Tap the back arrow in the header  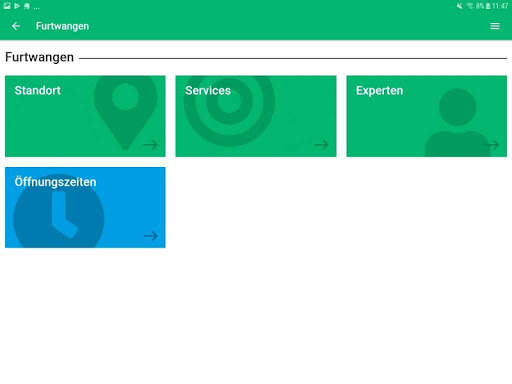[16, 26]
